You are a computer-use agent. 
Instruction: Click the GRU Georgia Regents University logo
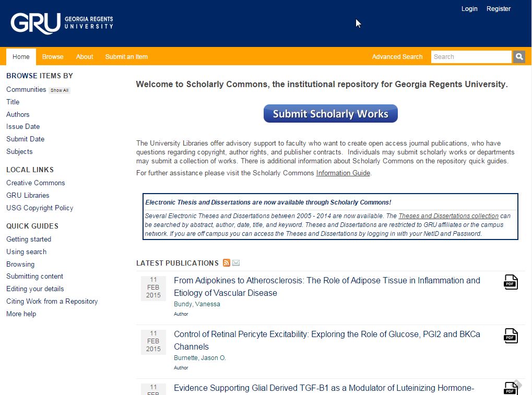[x=62, y=23]
